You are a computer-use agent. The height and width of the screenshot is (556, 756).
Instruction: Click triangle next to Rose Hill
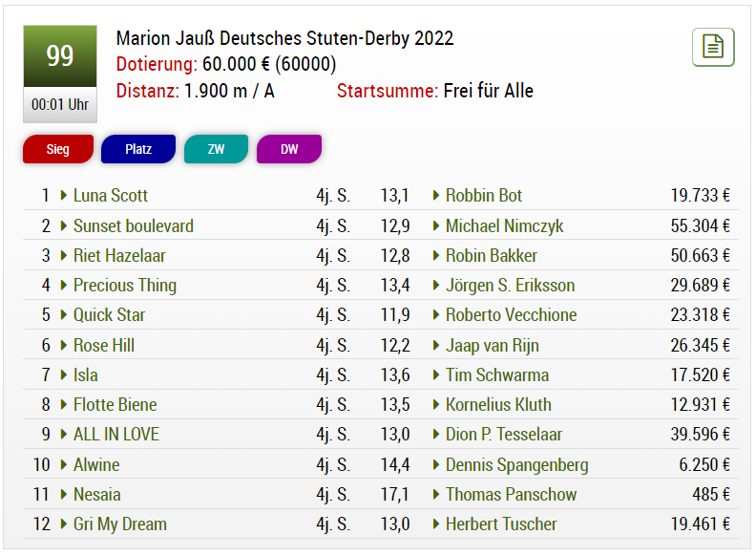tap(64, 345)
